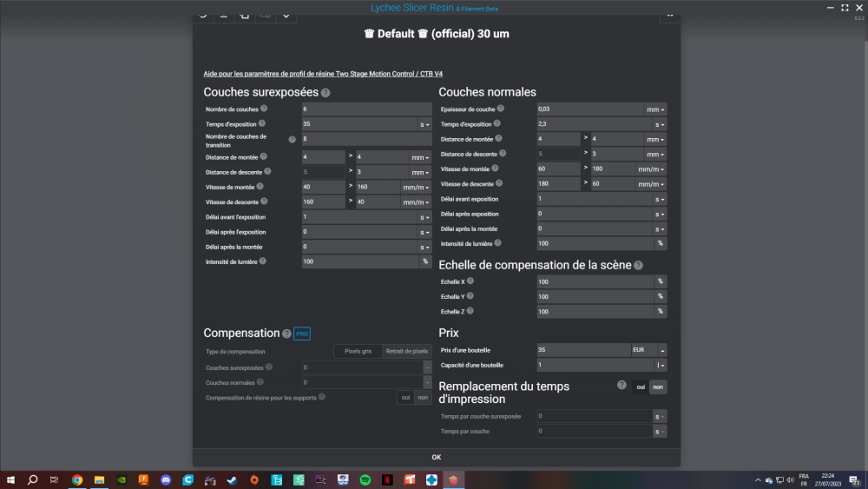Show help for Compensation de résine pour les supports
The height and width of the screenshot is (489, 868).
click(322, 397)
